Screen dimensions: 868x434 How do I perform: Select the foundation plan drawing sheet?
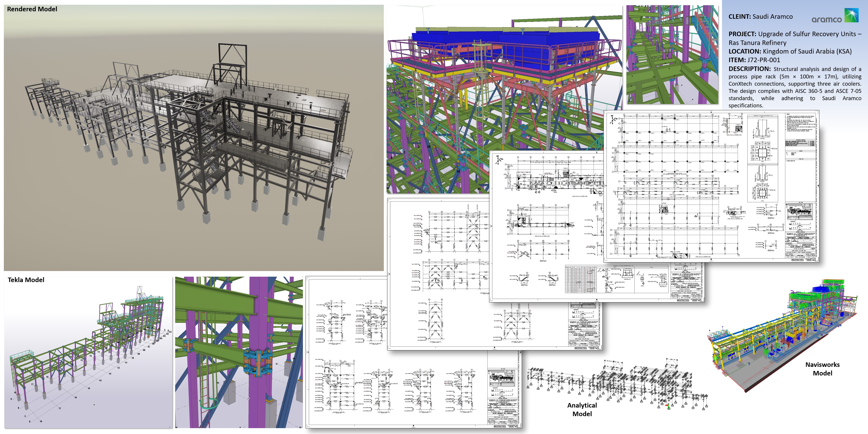tap(711, 186)
